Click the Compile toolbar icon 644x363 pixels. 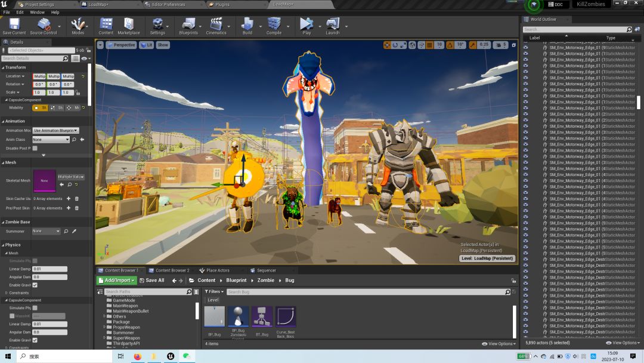coord(274,25)
